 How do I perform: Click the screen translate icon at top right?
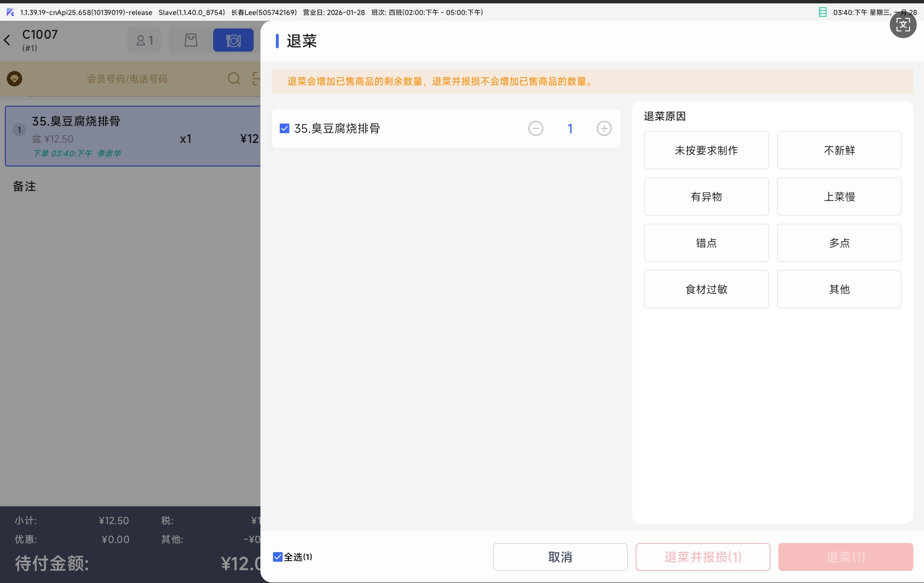903,25
